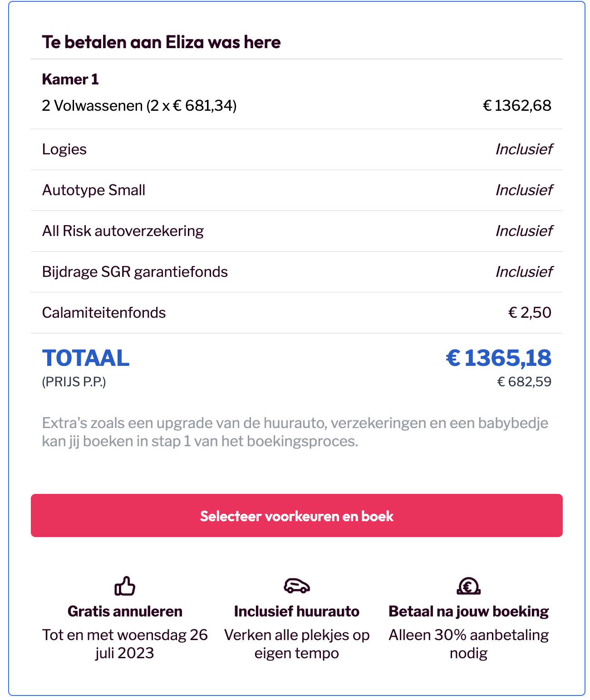Click the Autotype Small row
Viewport: 590px width, 700px height.
coord(94,190)
